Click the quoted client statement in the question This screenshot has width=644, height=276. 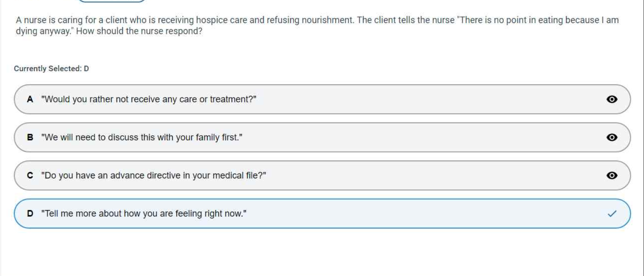pos(538,20)
